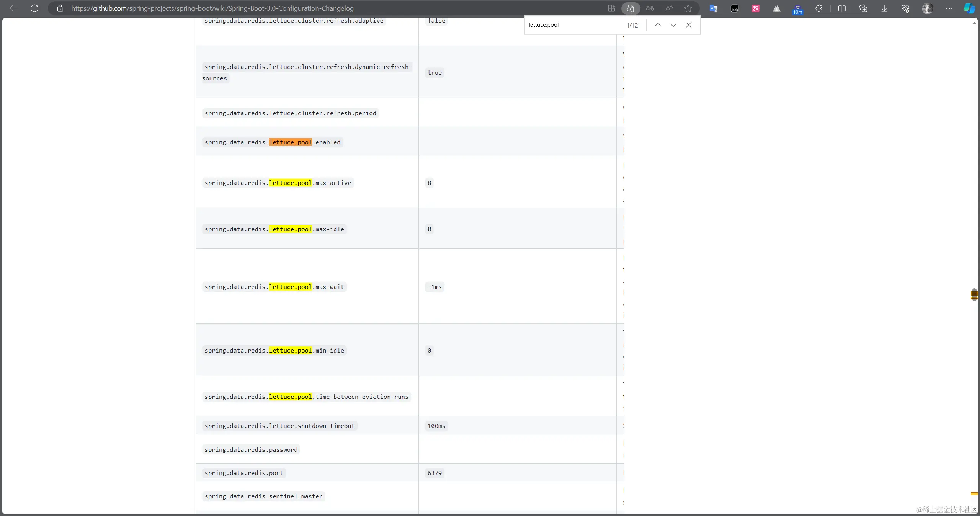Screen dimensions: 980x516
Task: Open new tab layout icon
Action: pyautogui.click(x=611, y=8)
